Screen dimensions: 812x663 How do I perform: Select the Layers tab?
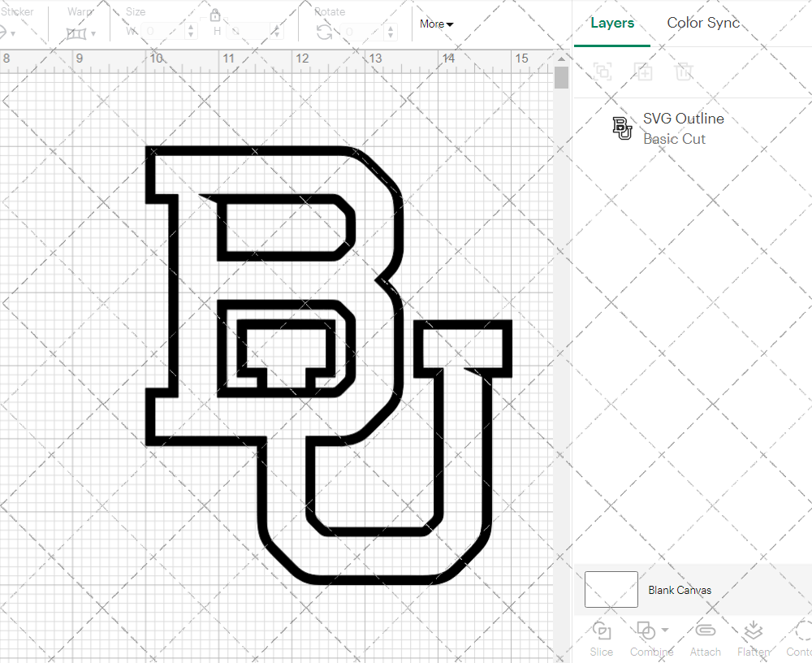tap(612, 23)
